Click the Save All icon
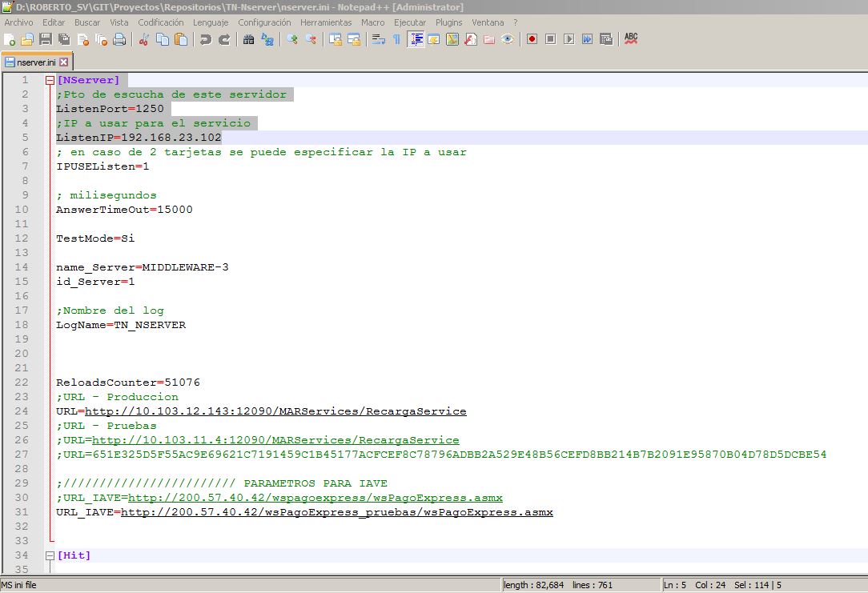 coord(64,39)
